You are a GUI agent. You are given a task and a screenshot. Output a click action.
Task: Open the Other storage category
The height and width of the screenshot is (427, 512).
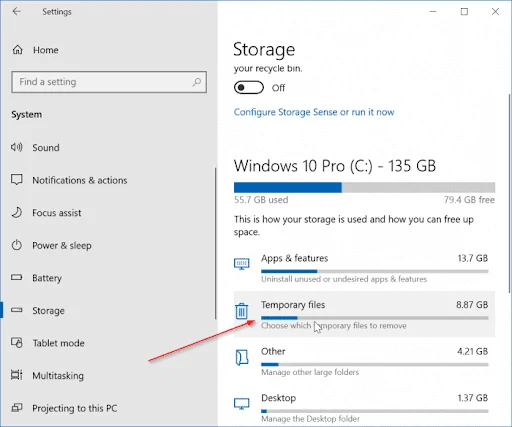click(x=364, y=361)
